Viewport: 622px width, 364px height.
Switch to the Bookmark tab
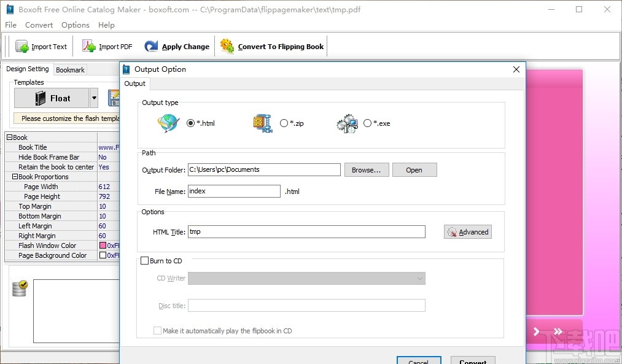click(69, 69)
